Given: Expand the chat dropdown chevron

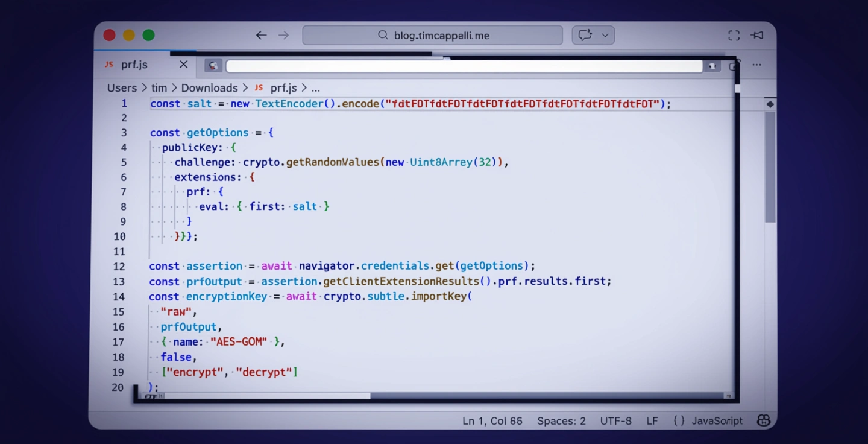Looking at the screenshot, I should pos(605,36).
